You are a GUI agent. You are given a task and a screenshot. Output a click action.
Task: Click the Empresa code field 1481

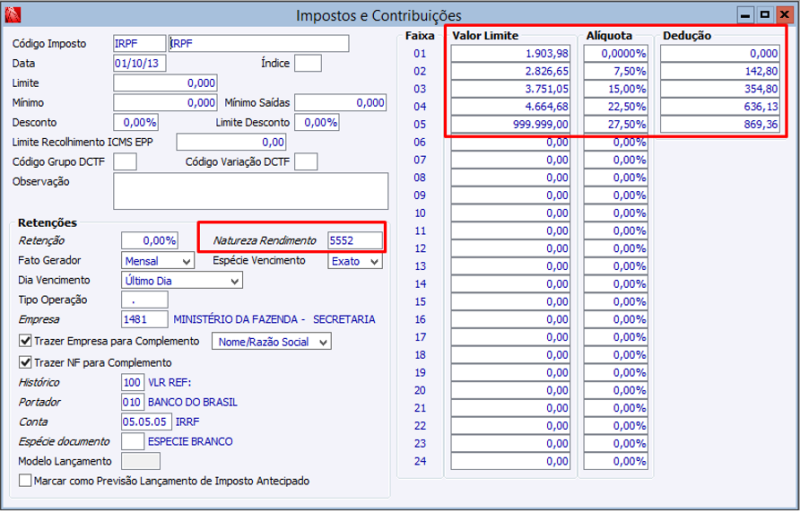[144, 320]
